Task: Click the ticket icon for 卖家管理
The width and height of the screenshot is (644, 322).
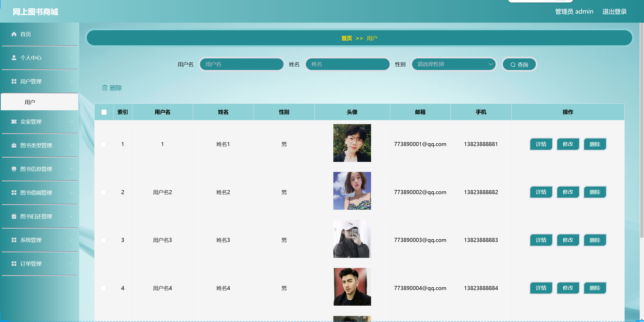Action: (x=14, y=122)
